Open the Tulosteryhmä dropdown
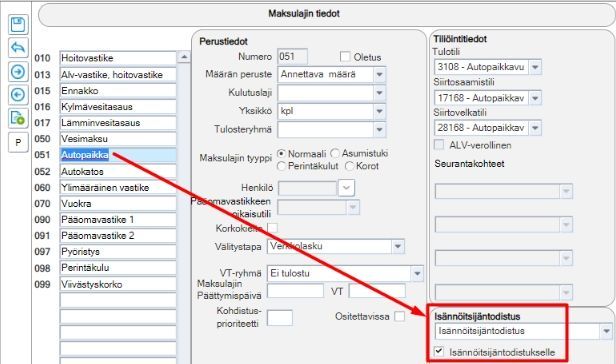616x364 pixels. coord(379,130)
